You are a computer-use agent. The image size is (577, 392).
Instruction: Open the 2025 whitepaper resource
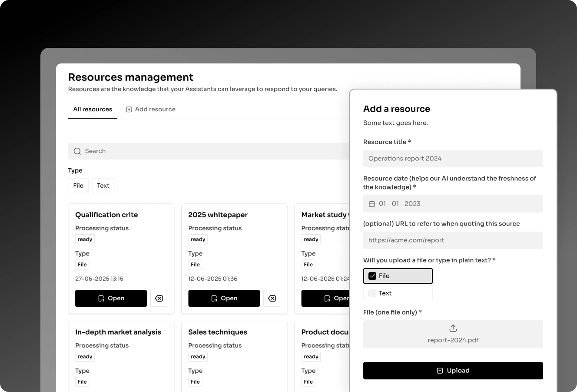[x=224, y=298]
